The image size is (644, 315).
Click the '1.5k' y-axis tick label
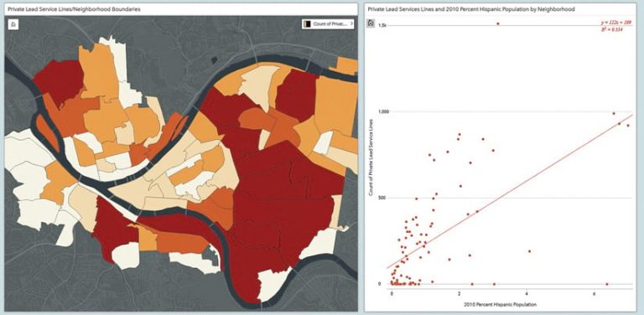(x=382, y=25)
